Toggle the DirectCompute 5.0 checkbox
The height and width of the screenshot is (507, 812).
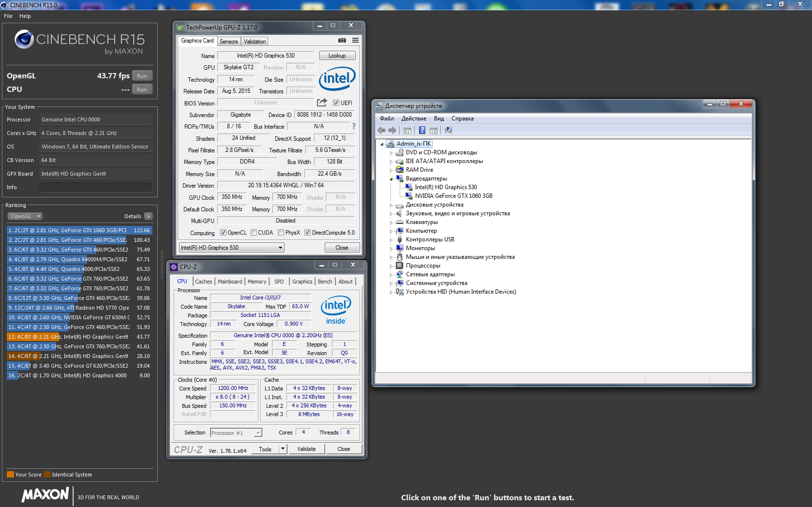pyautogui.click(x=307, y=233)
